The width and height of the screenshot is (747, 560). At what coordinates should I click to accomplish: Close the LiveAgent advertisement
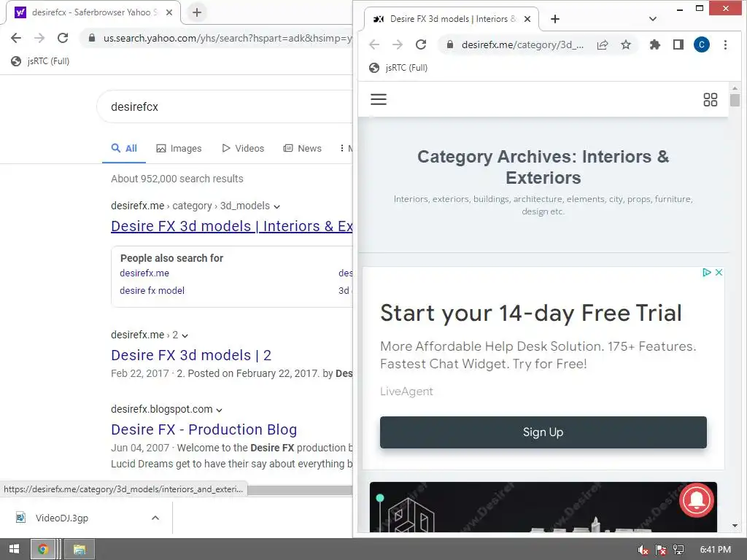pos(719,273)
